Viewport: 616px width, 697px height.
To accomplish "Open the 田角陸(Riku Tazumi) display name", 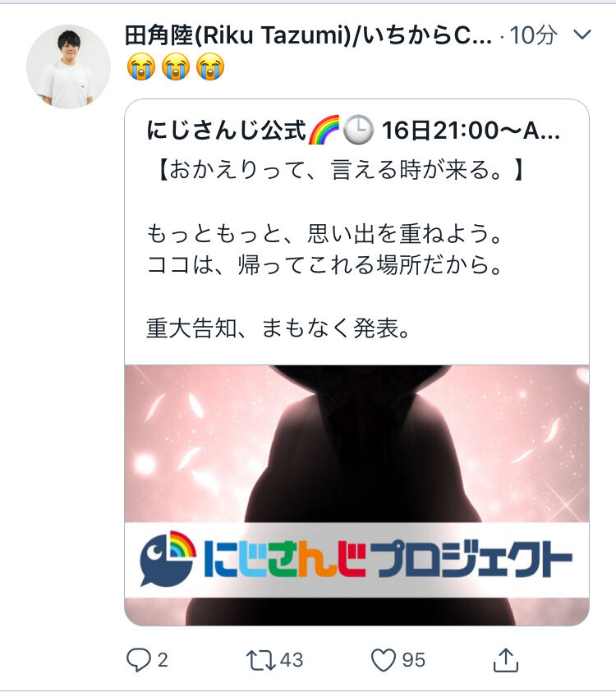I will point(308,35).
